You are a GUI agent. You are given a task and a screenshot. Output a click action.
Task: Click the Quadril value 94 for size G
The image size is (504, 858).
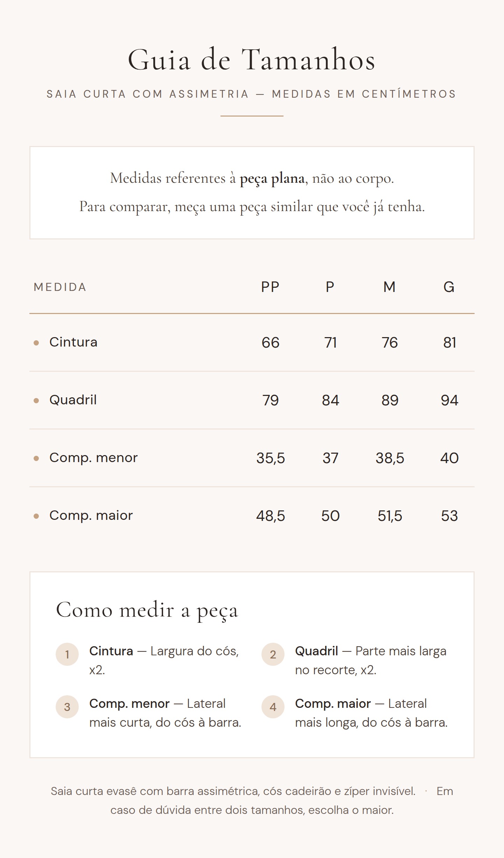pos(449,400)
